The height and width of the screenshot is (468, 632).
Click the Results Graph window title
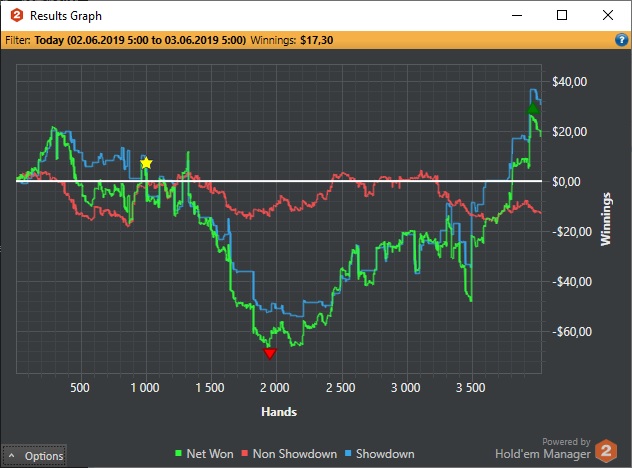tap(66, 16)
